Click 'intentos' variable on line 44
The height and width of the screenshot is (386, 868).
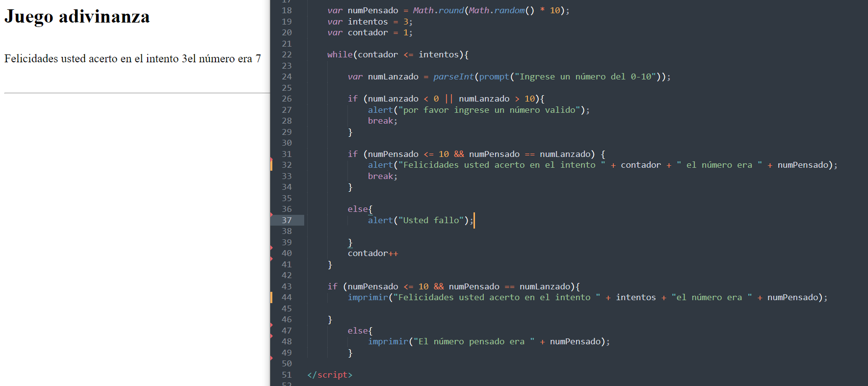click(x=636, y=297)
